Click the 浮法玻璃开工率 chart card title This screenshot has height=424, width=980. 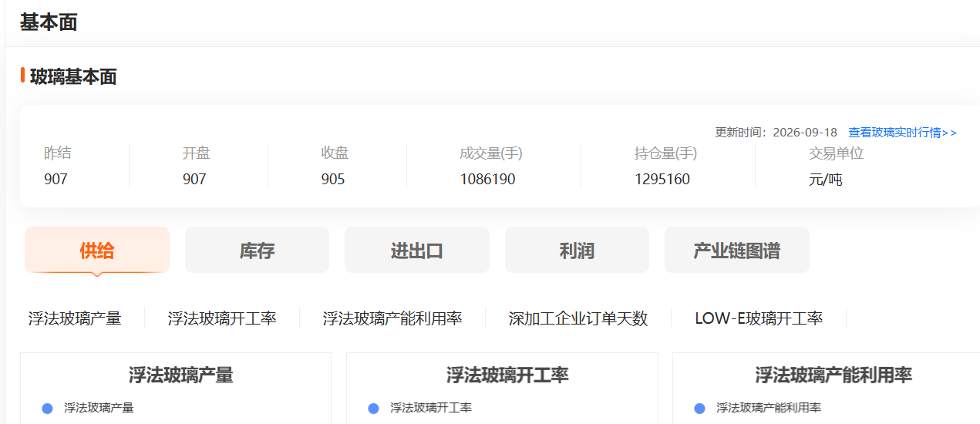pos(507,375)
